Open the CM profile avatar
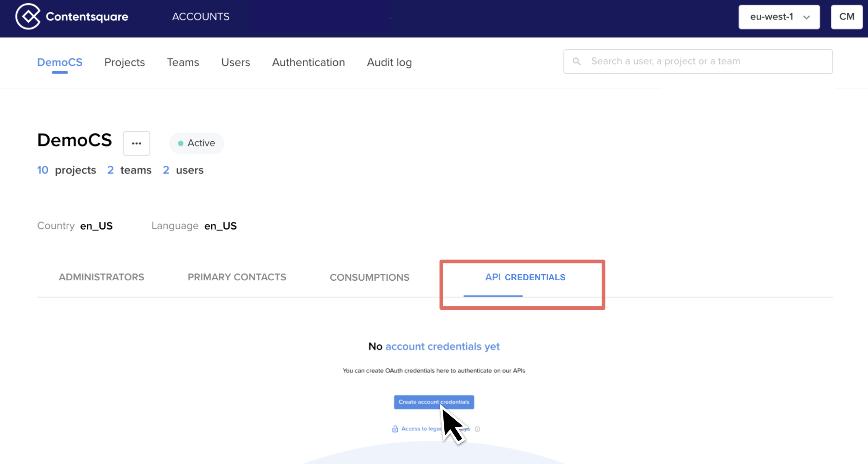The width and height of the screenshot is (868, 464). [x=846, y=17]
